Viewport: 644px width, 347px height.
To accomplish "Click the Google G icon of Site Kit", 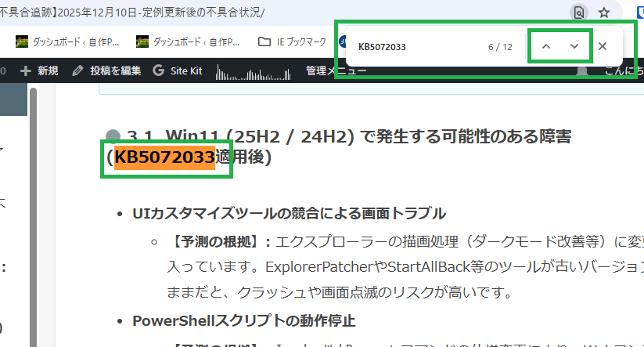I will pos(159,70).
